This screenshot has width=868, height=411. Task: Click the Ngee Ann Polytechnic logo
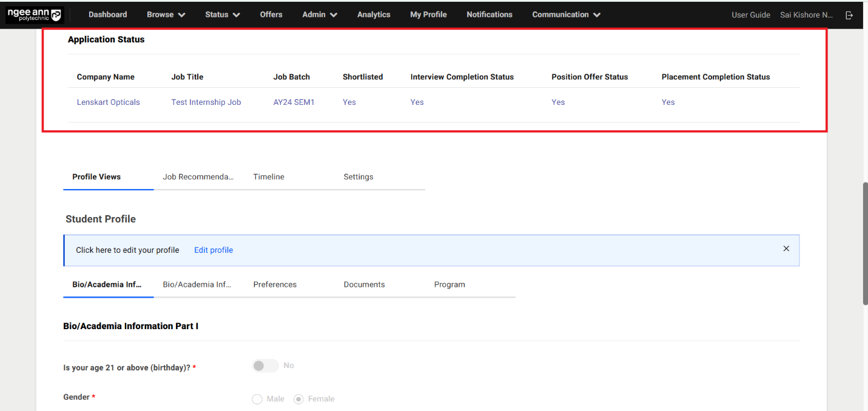(35, 15)
